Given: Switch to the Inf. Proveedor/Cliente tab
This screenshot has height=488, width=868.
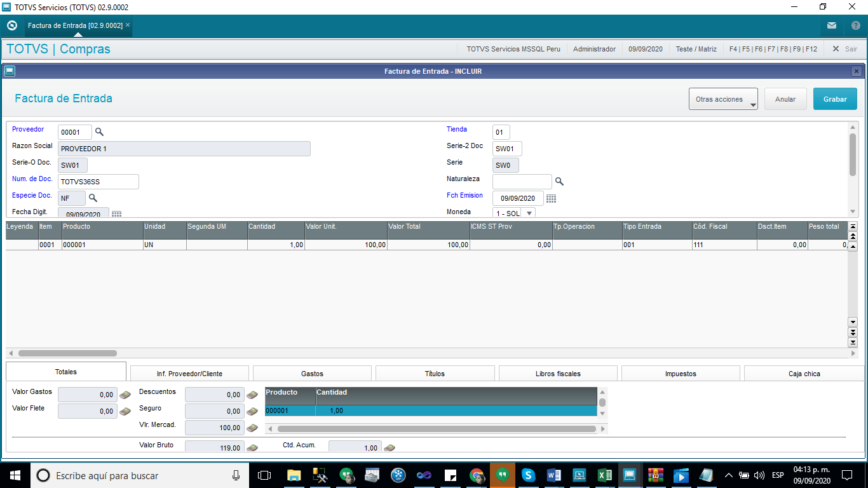Looking at the screenshot, I should click(189, 374).
